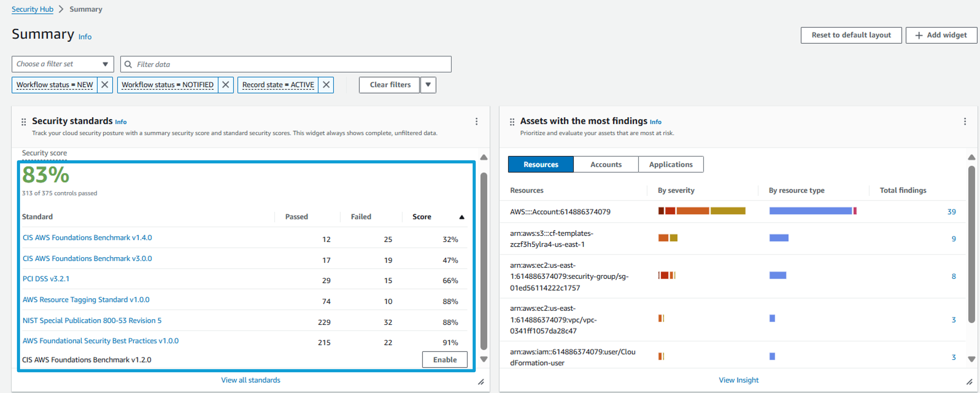Click the Passed column header
Screen dimensions: 980x393
[x=296, y=217]
